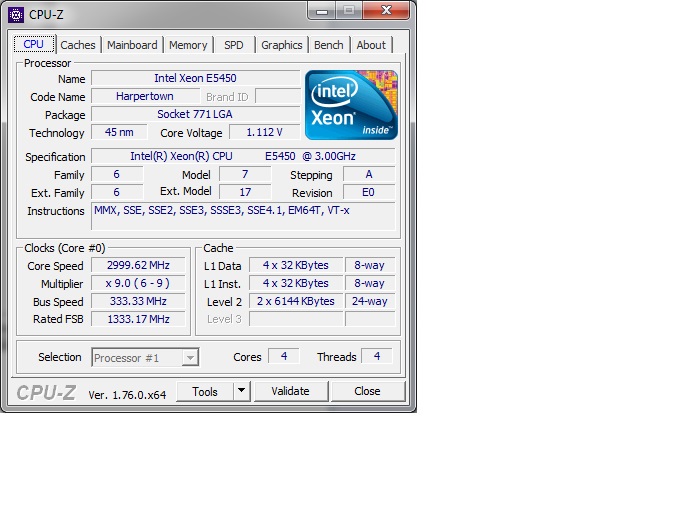Click the Ver. 1.76.0.x64 version text

[x=127, y=395]
